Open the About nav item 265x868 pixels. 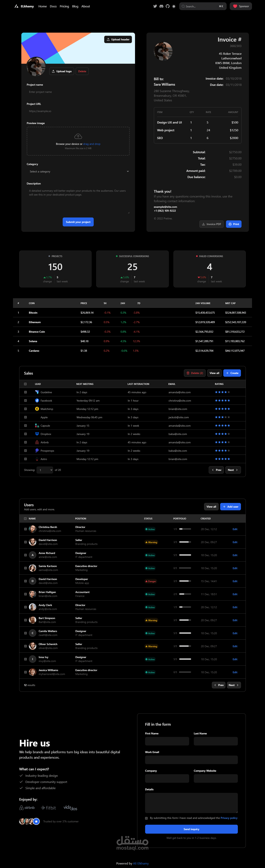click(86, 6)
